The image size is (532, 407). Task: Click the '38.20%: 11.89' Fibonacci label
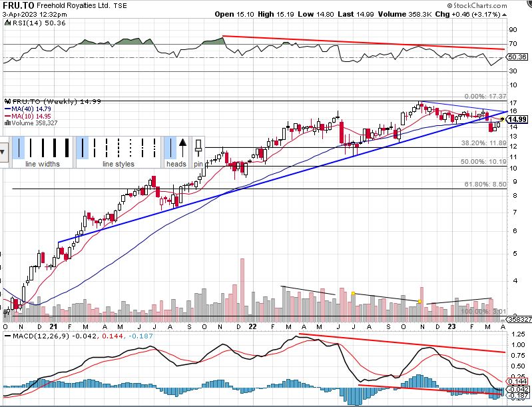[x=483, y=143]
